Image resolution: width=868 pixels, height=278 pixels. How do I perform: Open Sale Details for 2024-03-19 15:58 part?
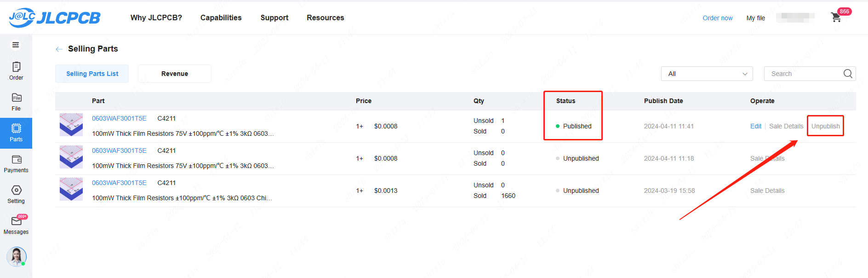767,191
